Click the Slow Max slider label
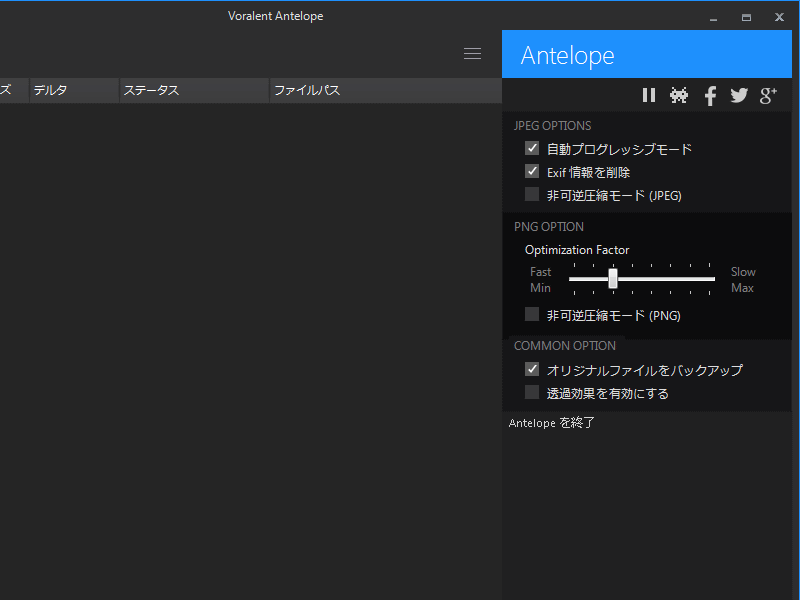The width and height of the screenshot is (800, 600). tap(743, 280)
